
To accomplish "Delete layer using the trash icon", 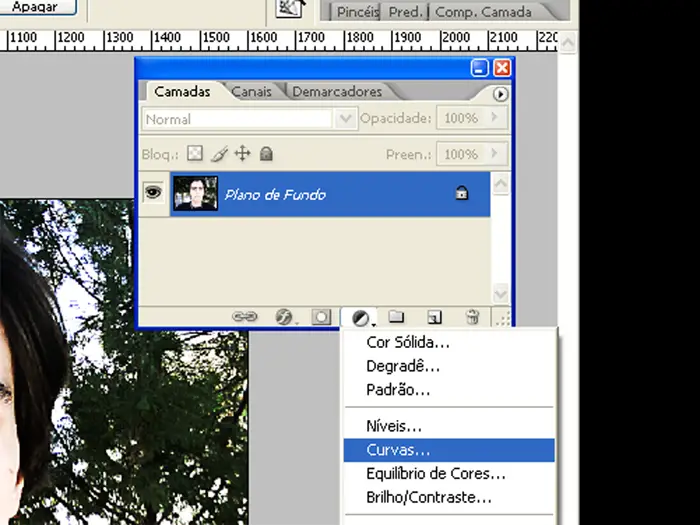I will pyautogui.click(x=472, y=317).
